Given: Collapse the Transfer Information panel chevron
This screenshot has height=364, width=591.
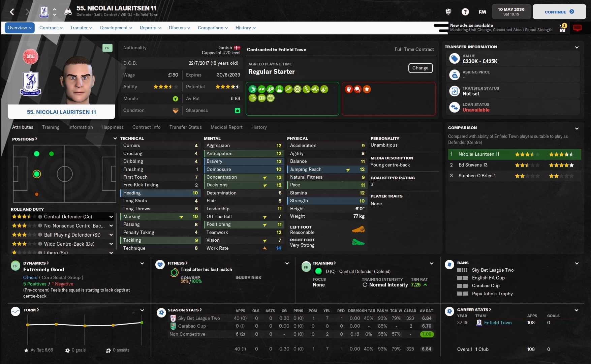Looking at the screenshot, I should coord(577,47).
